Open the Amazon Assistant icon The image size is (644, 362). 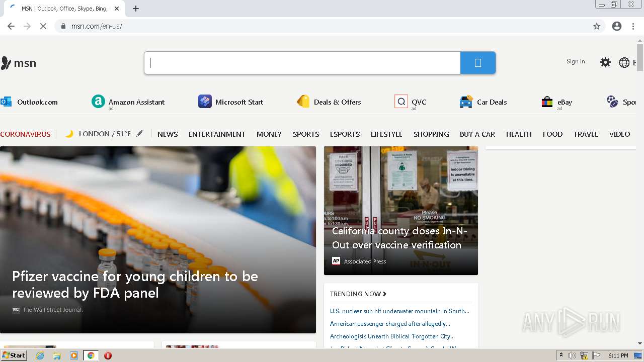pyautogui.click(x=98, y=102)
